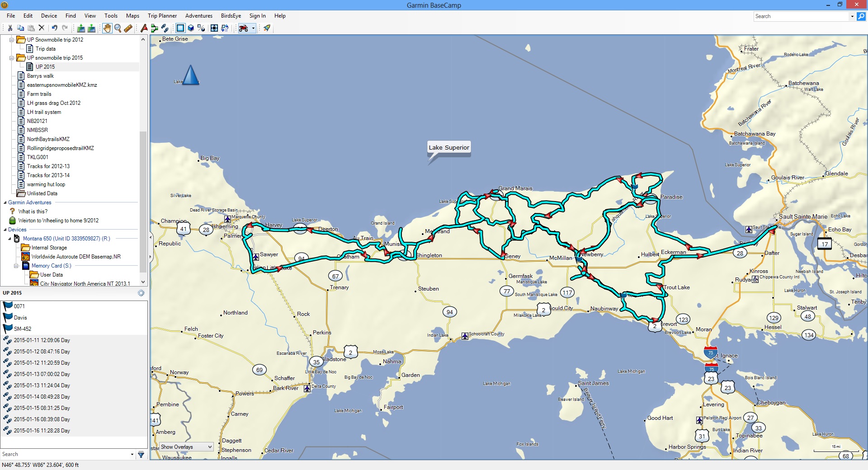Select track 2015-01-16 11:28:28 Day

pyautogui.click(x=74, y=431)
